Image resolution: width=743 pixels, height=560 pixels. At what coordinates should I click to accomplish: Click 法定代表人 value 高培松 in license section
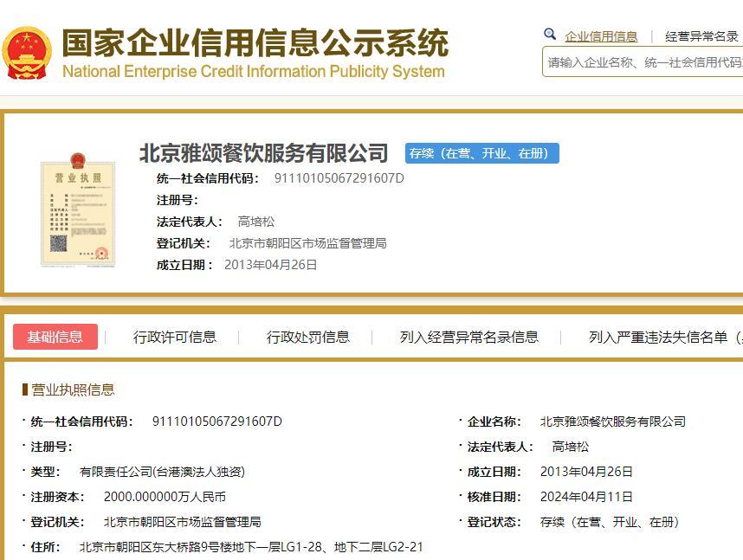[571, 447]
